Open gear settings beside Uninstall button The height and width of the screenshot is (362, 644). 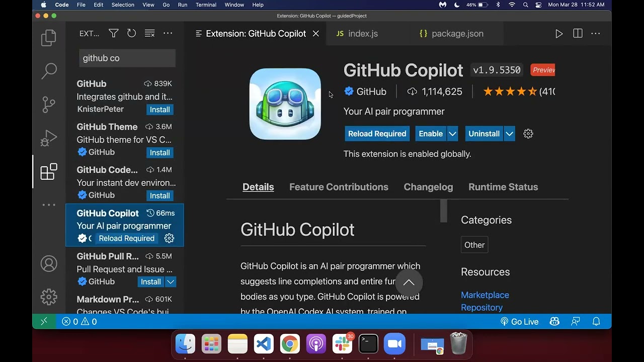point(528,134)
